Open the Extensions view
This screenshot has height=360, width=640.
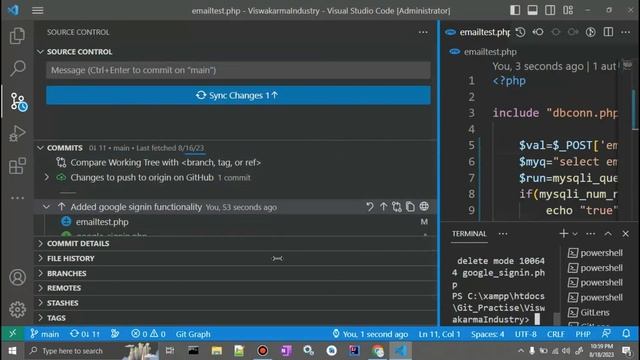[17, 166]
